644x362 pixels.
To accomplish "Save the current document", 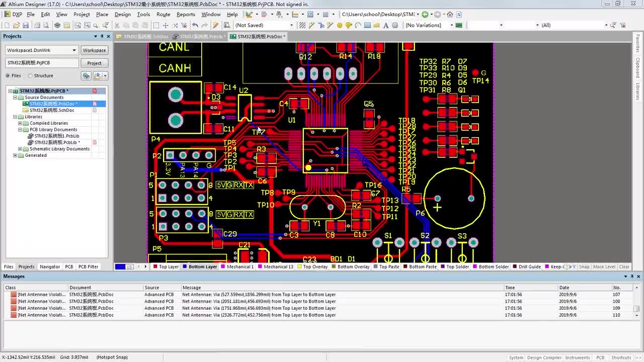I will click(26, 25).
